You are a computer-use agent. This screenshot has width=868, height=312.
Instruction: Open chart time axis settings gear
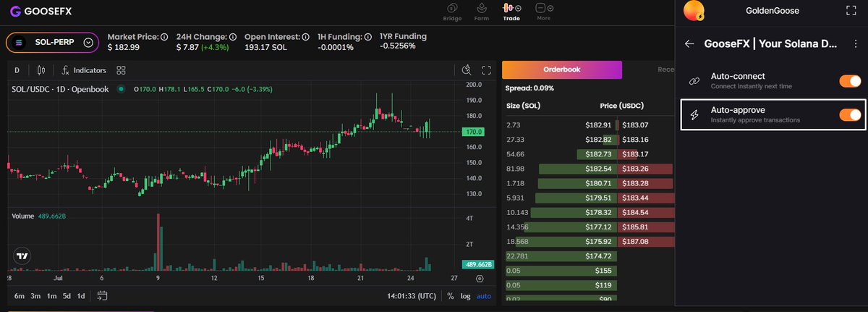tap(480, 278)
